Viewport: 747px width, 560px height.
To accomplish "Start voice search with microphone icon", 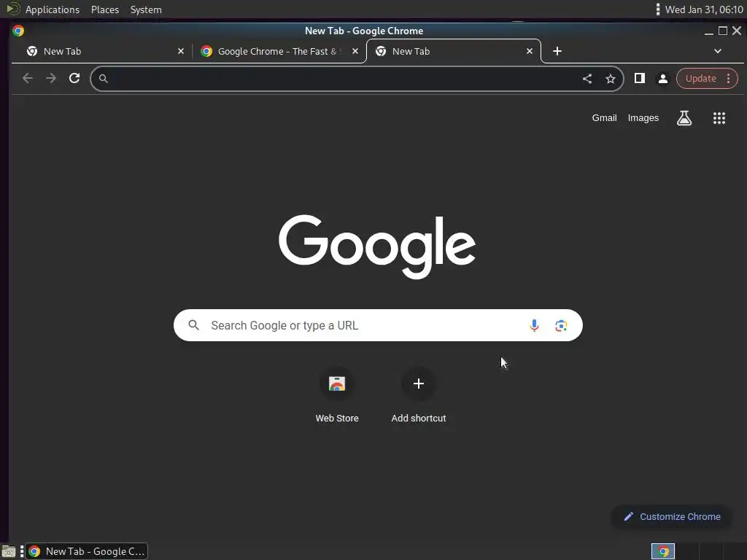I will [534, 325].
